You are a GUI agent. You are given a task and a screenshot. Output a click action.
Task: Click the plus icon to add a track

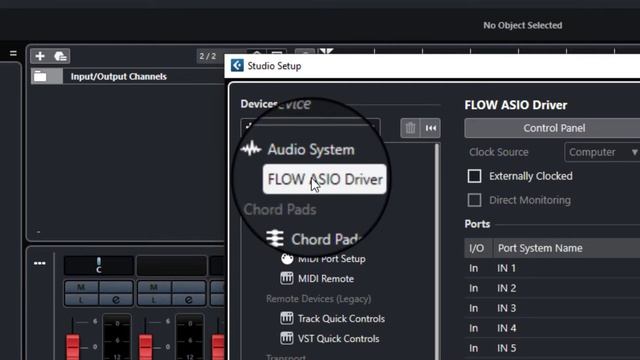tap(40, 56)
